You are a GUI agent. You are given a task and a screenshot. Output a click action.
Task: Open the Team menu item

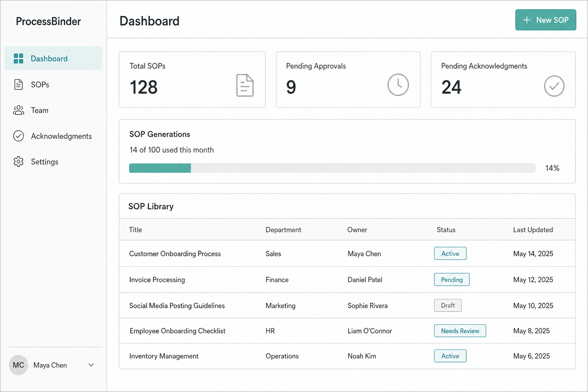pos(53,110)
